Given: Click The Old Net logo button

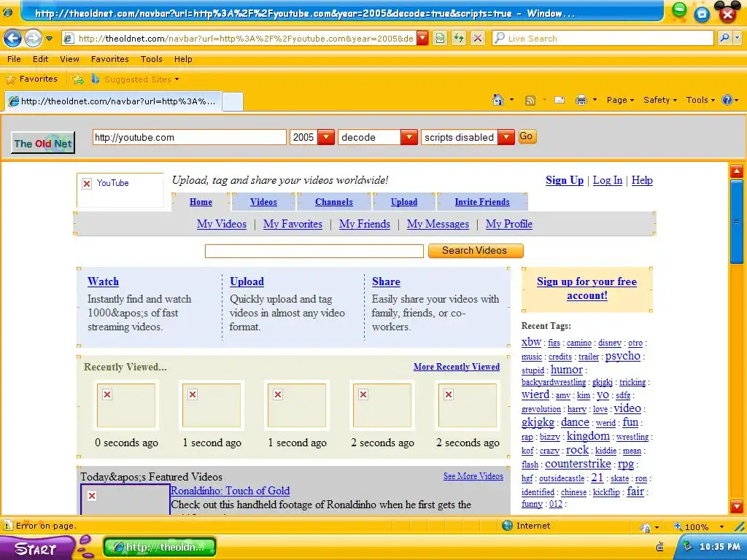Looking at the screenshot, I should pyautogui.click(x=43, y=143).
